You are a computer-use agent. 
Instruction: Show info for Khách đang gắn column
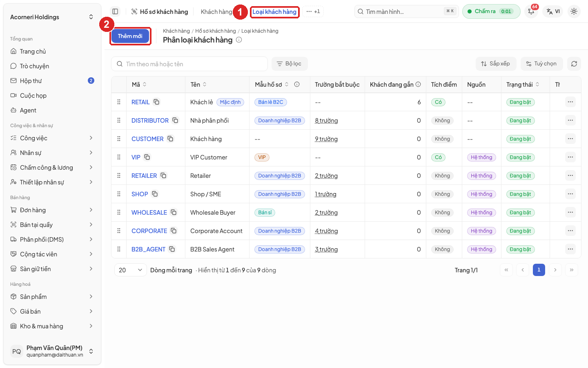(418, 84)
